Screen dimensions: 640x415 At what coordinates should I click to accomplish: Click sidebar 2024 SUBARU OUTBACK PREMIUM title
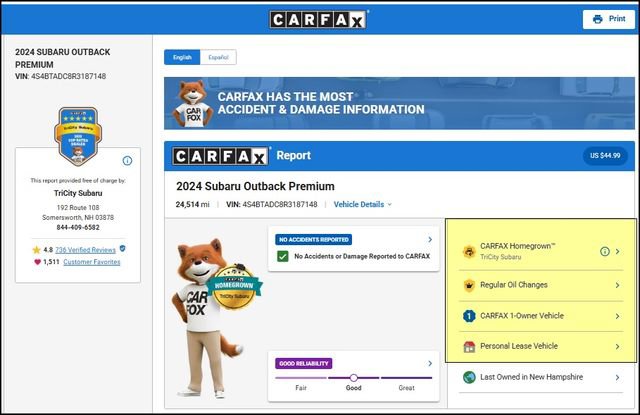pyautogui.click(x=62, y=58)
